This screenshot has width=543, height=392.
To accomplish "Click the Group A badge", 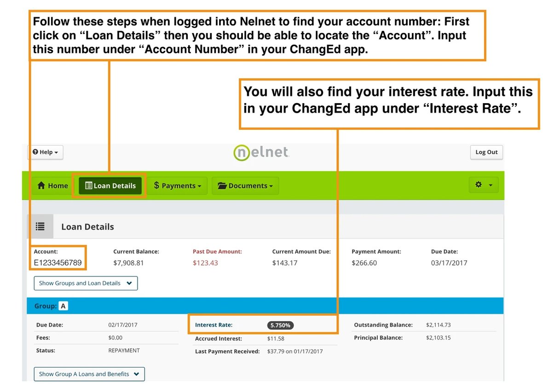I will [x=63, y=306].
